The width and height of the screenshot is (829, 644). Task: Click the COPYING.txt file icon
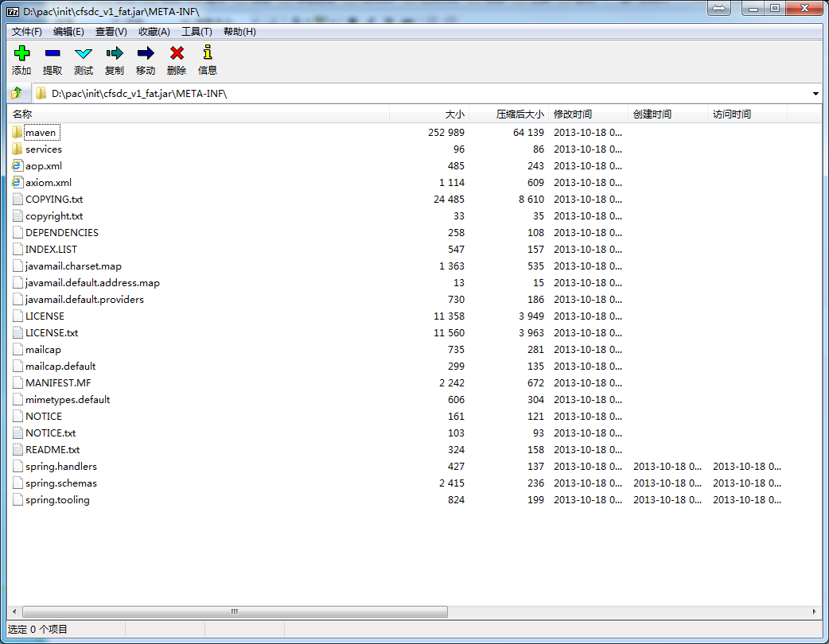pyautogui.click(x=18, y=200)
